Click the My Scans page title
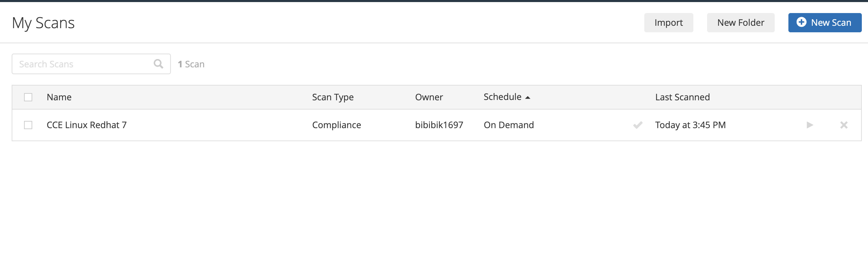 (x=43, y=23)
